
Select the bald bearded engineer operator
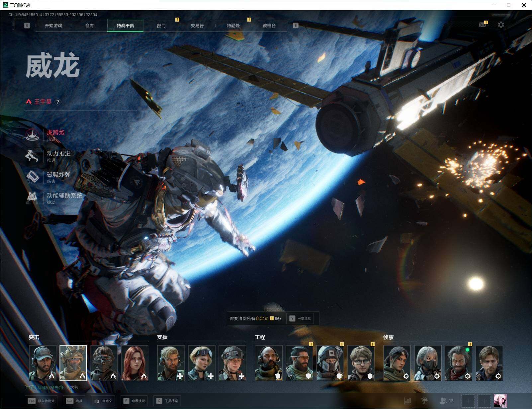[x=269, y=363]
